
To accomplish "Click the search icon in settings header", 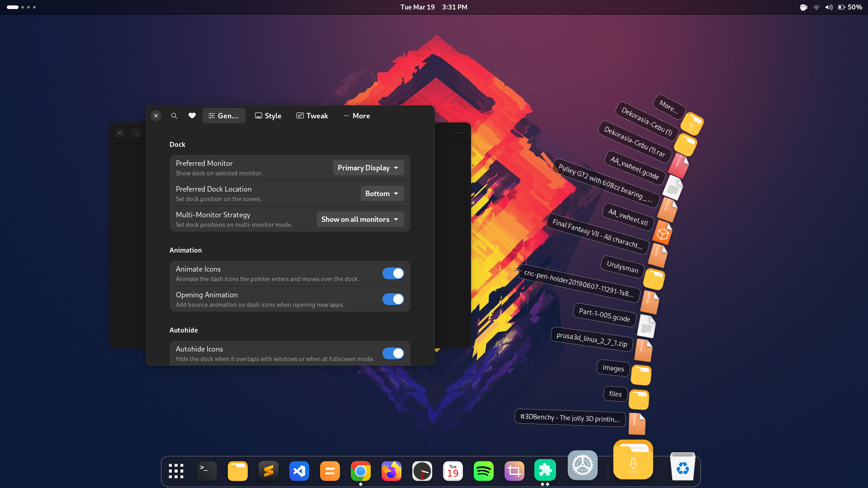I will [x=174, y=116].
